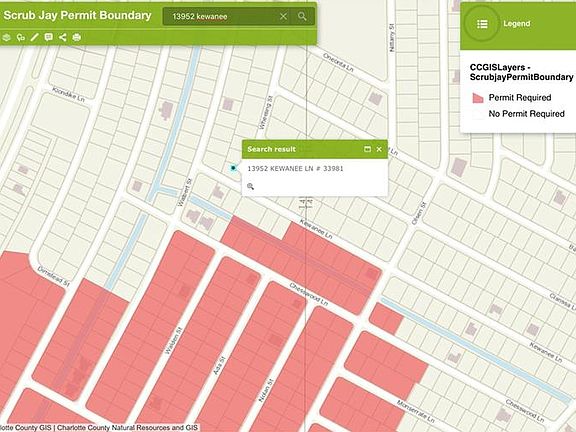This screenshot has height=432, width=576.
Task: Open the share map icon
Action: point(62,37)
